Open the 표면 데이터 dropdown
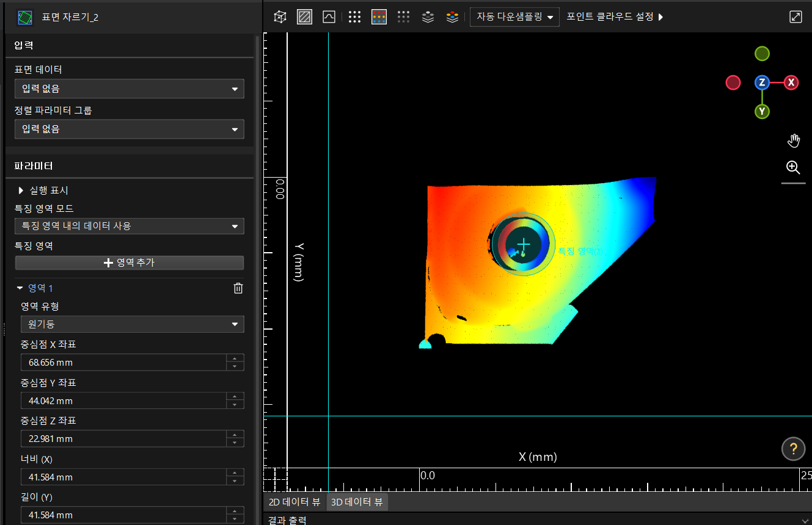 [130, 89]
